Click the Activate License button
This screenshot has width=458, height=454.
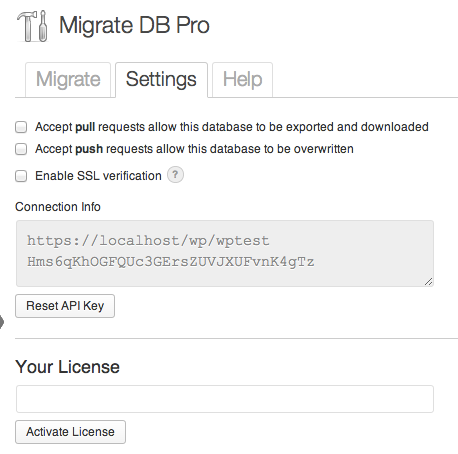coord(70,432)
